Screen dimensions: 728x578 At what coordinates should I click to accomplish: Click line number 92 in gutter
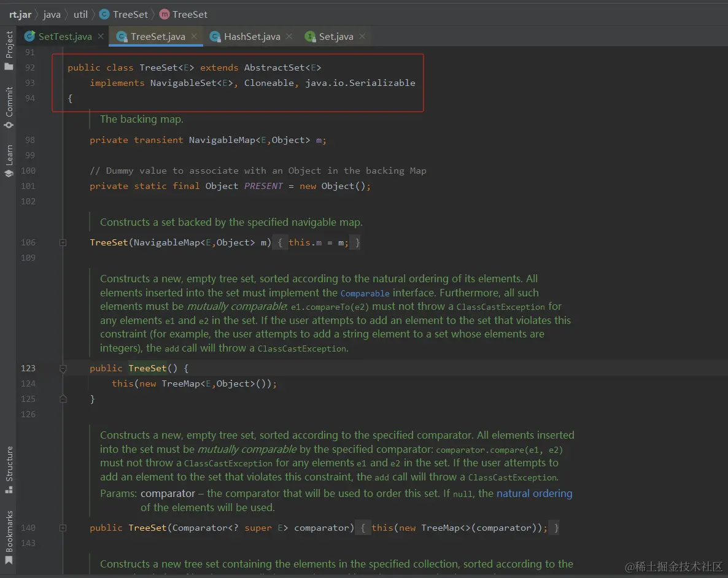29,67
